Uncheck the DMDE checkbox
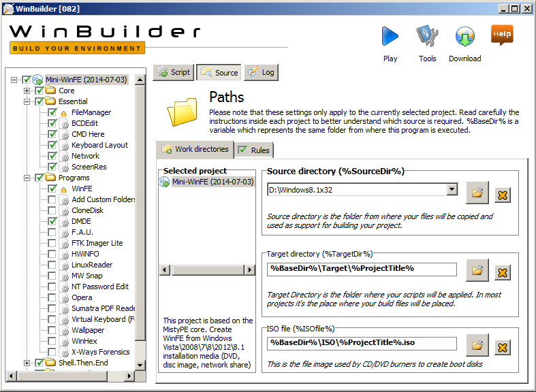Viewport: 536px width, 392px height. [x=52, y=221]
